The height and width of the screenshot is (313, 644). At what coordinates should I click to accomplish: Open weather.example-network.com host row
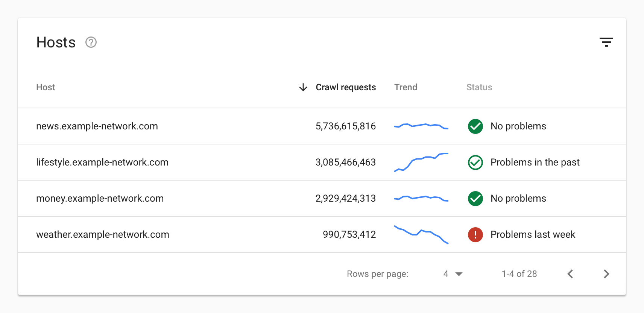point(103,235)
